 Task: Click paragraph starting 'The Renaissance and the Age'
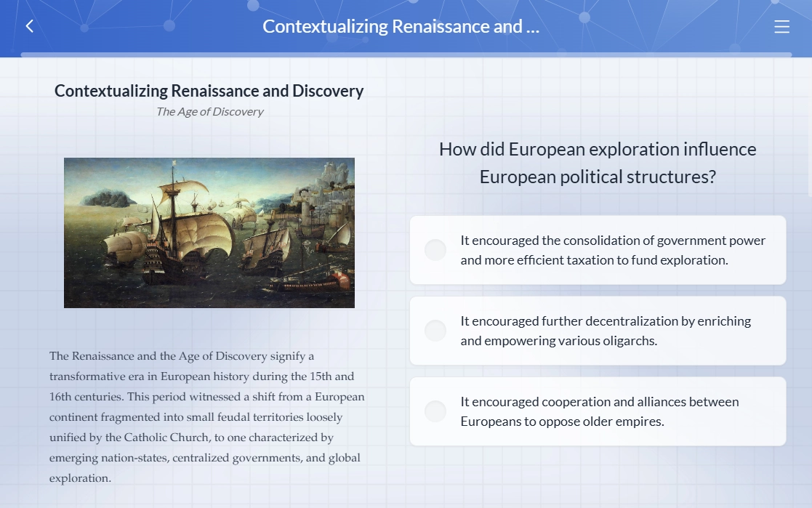[x=207, y=417]
